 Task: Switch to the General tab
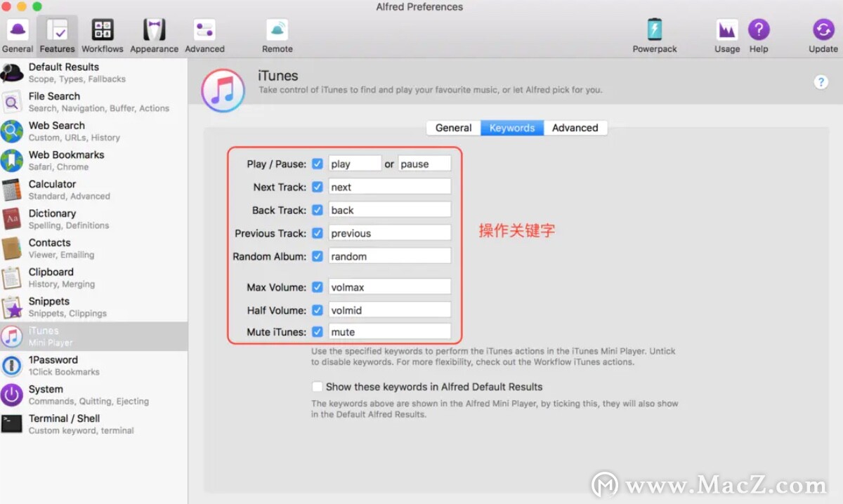coord(453,128)
